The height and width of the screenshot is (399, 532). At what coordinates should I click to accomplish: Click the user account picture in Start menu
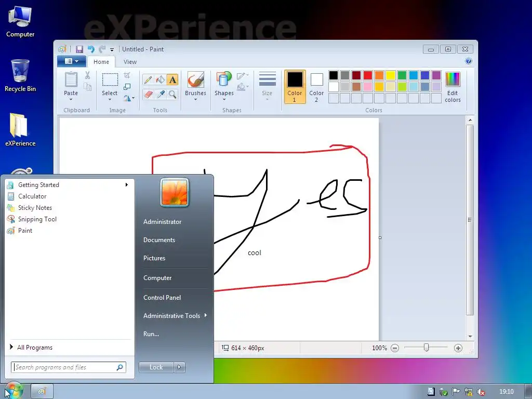(175, 193)
